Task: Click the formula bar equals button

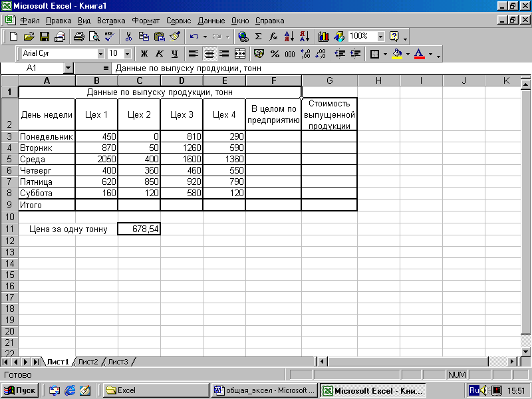Action: click(x=106, y=68)
